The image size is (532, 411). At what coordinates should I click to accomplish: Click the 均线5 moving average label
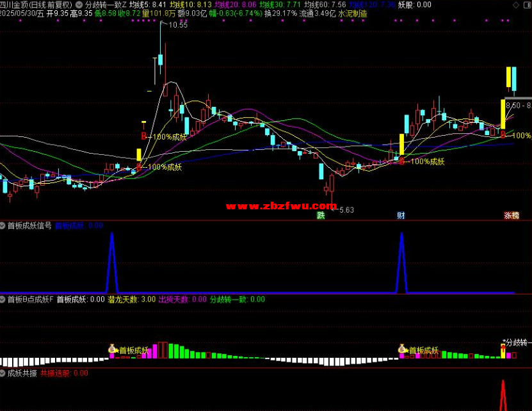click(x=143, y=4)
